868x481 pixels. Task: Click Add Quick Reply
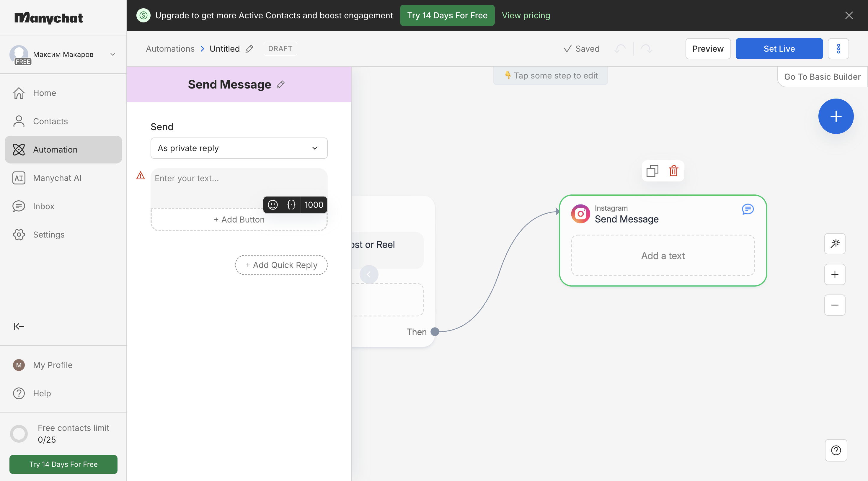point(281,265)
